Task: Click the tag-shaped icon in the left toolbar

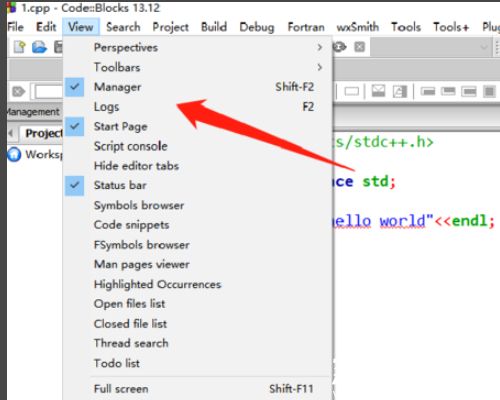Action: [x=18, y=91]
